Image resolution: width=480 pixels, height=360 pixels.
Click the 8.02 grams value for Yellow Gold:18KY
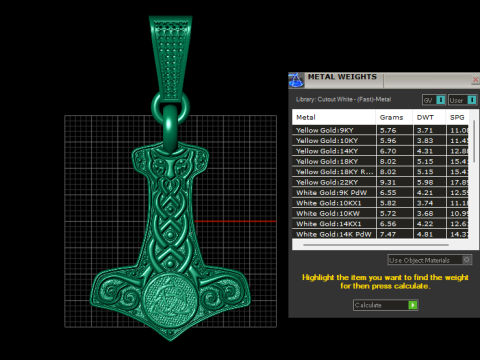click(x=388, y=161)
